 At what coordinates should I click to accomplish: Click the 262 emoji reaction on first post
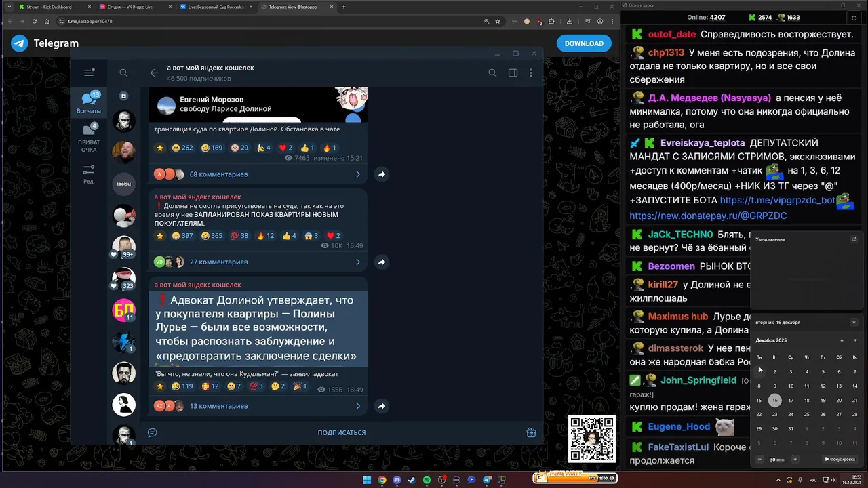pos(182,148)
